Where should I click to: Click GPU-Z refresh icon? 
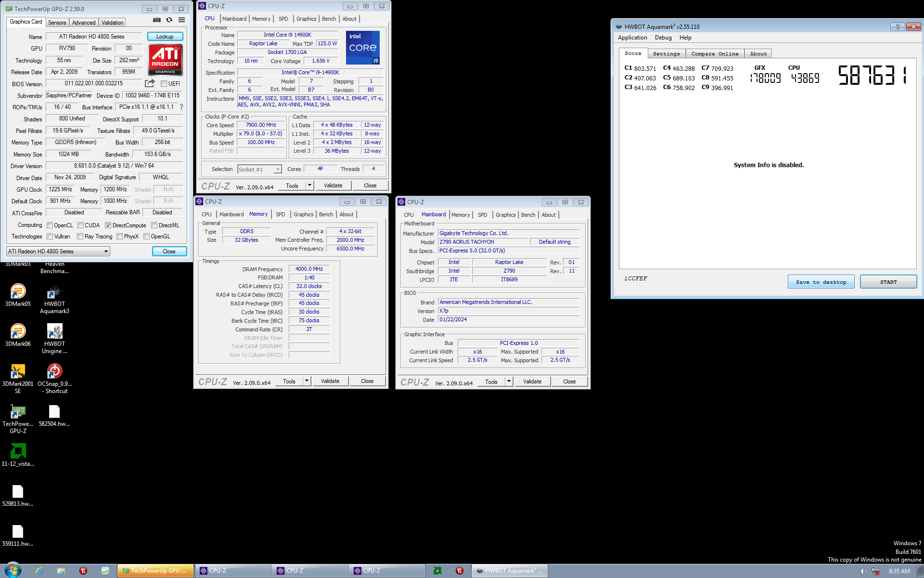tap(169, 20)
